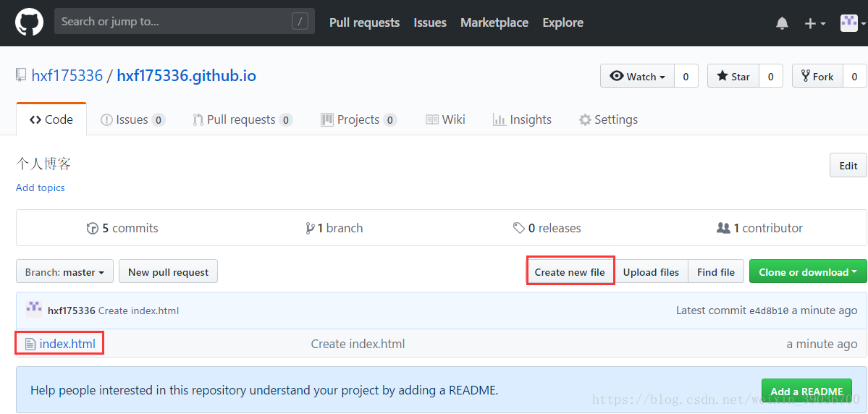Star this repository
Viewport: 868px width, 414px height.
733,77
